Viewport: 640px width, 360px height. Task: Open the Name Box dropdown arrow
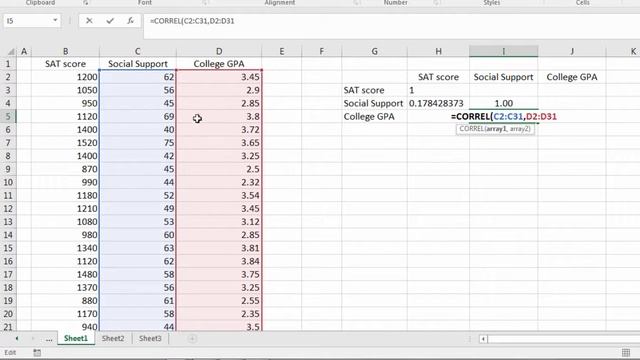tap(55, 20)
